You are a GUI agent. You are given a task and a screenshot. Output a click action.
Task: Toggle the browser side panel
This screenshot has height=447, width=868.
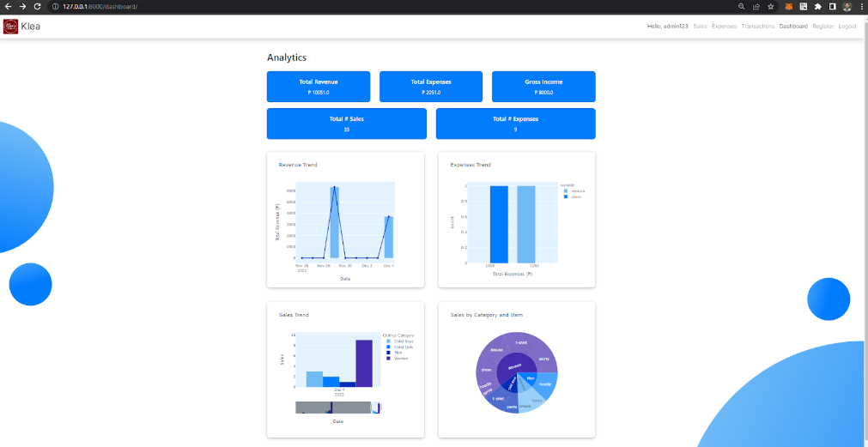point(832,7)
